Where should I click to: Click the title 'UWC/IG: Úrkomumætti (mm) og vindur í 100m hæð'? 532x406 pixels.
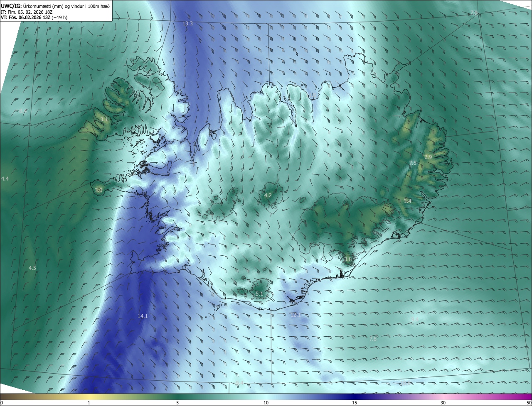click(55, 5)
